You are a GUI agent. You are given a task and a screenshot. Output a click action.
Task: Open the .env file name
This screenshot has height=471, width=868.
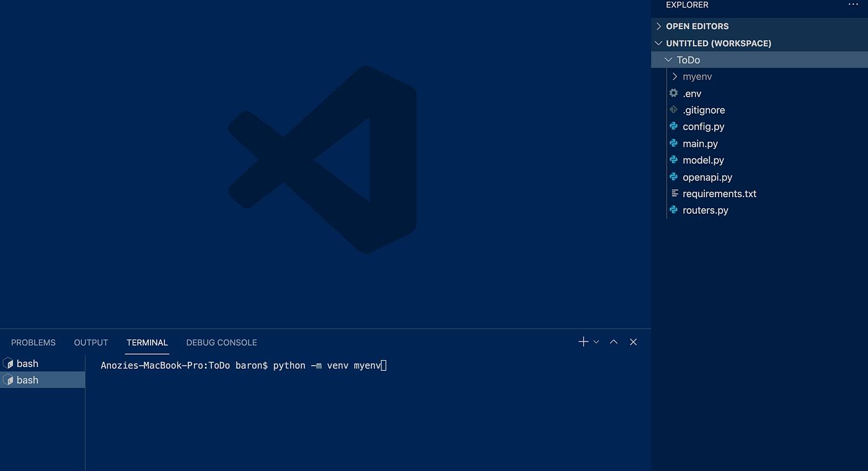pyautogui.click(x=692, y=94)
